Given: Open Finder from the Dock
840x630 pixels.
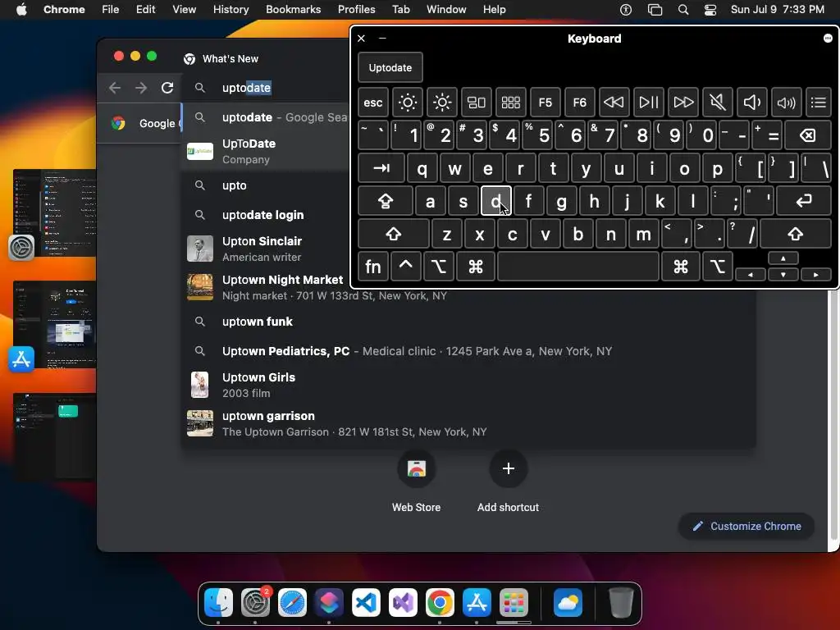Looking at the screenshot, I should (x=218, y=603).
